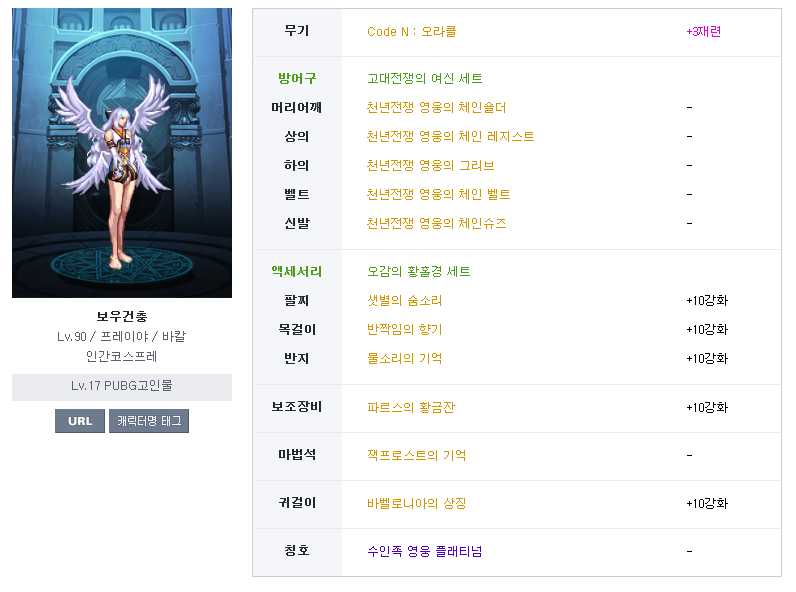The height and width of the screenshot is (592, 796).
Task: Open the Code N : 오라클 weapon link
Action: click(411, 32)
